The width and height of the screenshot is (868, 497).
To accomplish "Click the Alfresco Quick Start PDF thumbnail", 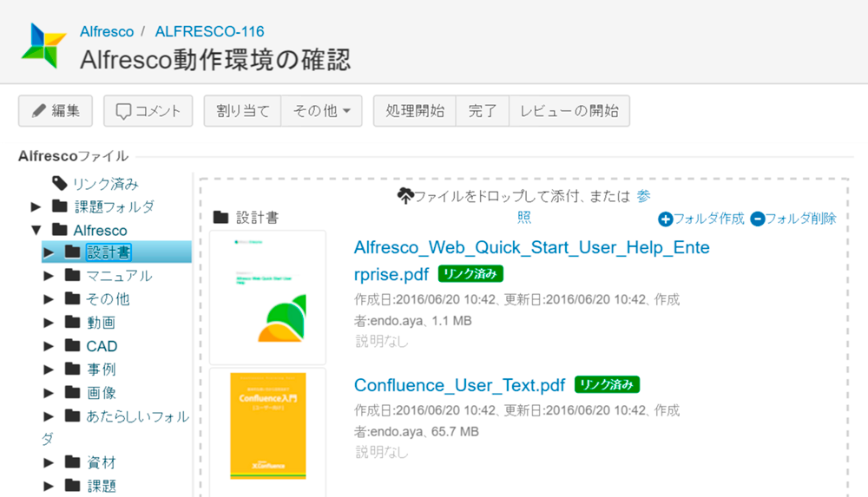I will point(267,298).
